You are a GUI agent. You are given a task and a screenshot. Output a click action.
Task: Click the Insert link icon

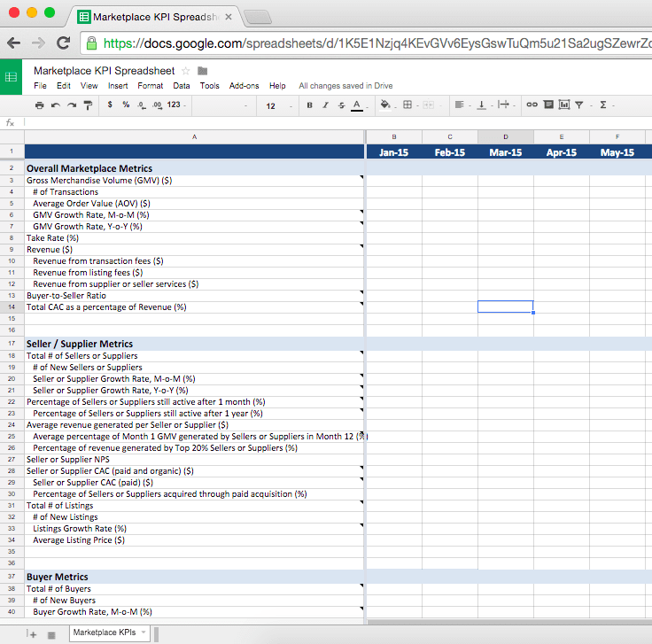532,105
